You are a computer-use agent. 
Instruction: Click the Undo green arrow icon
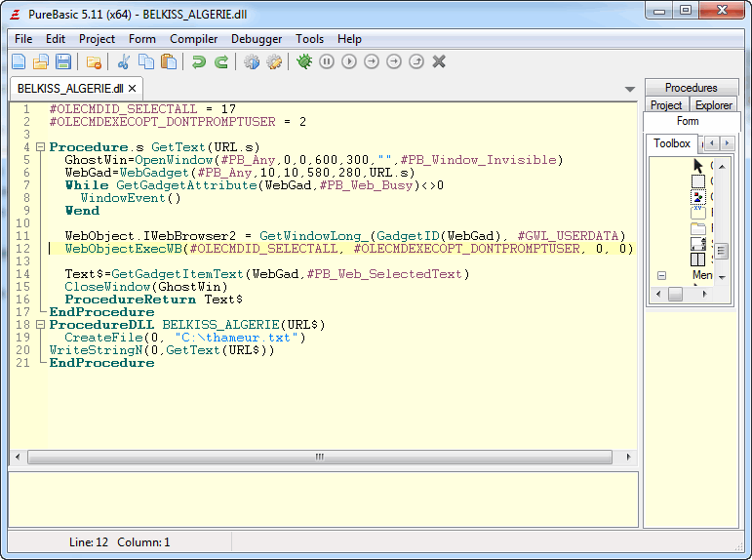(199, 62)
